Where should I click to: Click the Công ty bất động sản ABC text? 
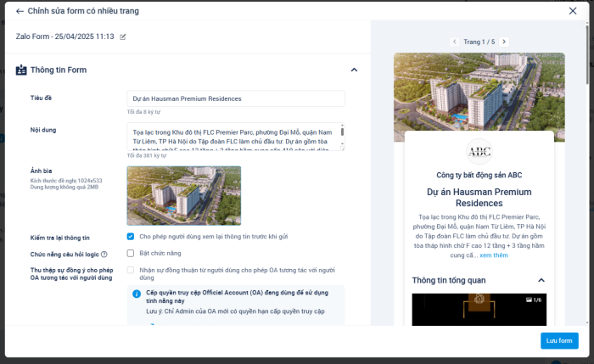pyautogui.click(x=479, y=175)
